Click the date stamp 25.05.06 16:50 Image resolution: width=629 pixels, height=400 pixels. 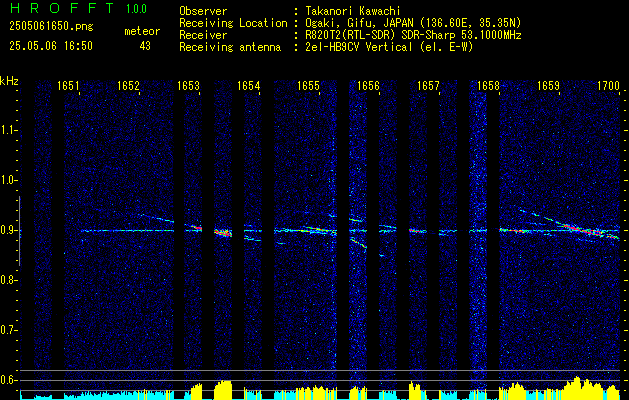click(x=51, y=46)
